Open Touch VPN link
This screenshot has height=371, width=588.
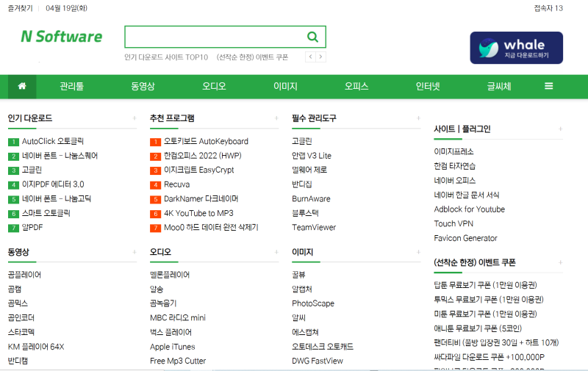(x=453, y=224)
